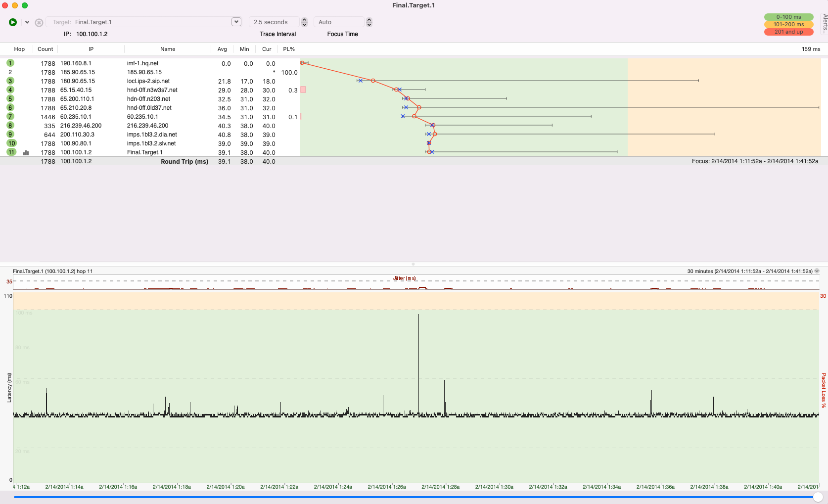Click the 101-200 ms yellow legend swatch
This screenshot has height=504, width=828.
pos(788,24)
